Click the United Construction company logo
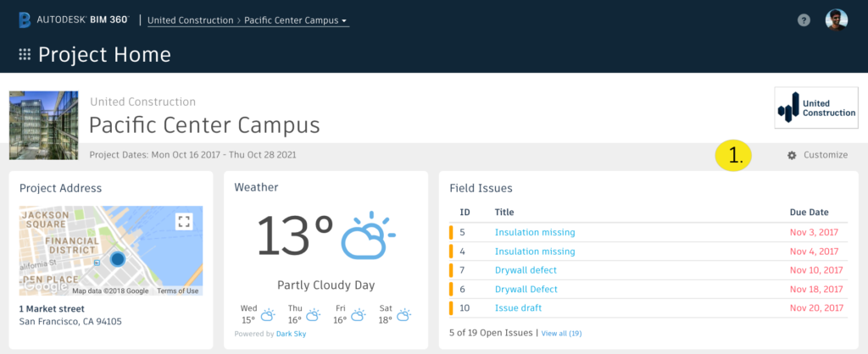 point(815,108)
